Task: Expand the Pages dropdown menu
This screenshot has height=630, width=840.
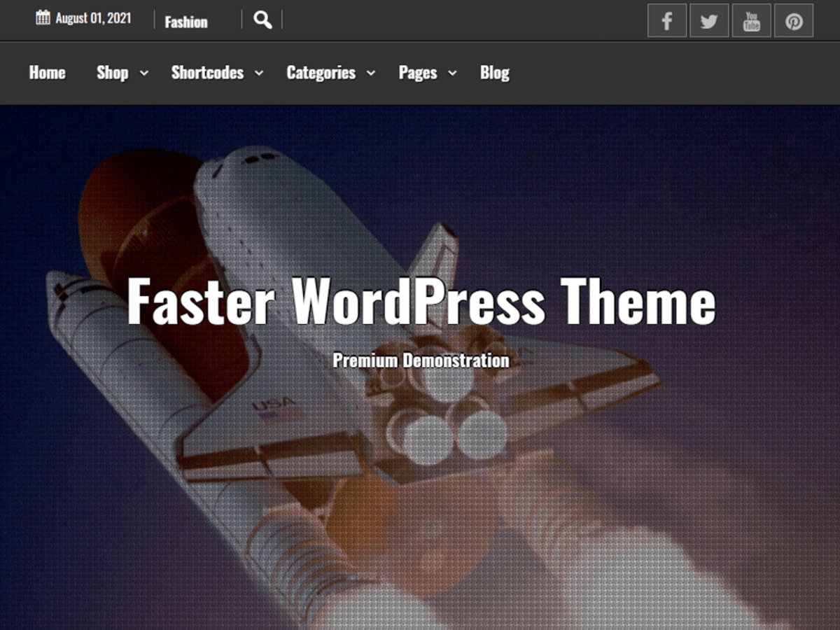Action: [x=417, y=73]
